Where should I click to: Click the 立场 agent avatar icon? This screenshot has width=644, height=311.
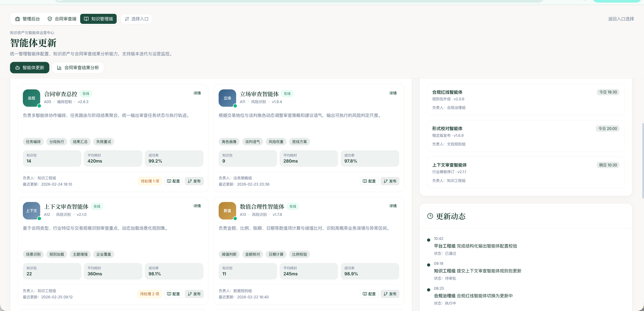click(227, 98)
